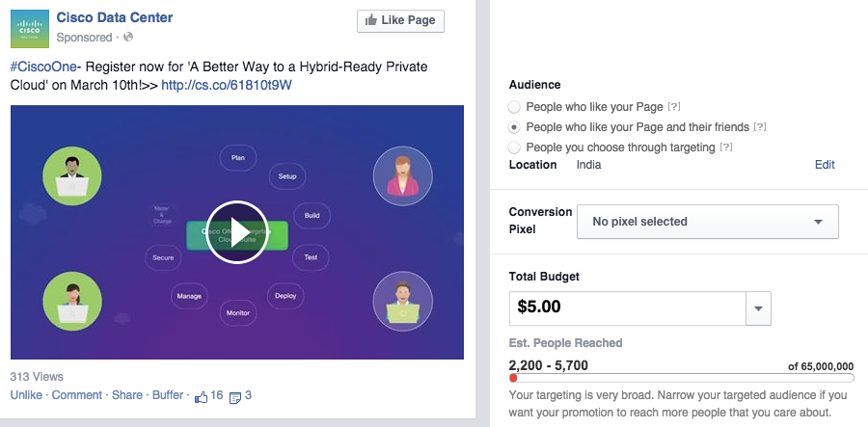Click the Cisco Data Center page logo
This screenshot has height=427, width=868.
(x=30, y=29)
